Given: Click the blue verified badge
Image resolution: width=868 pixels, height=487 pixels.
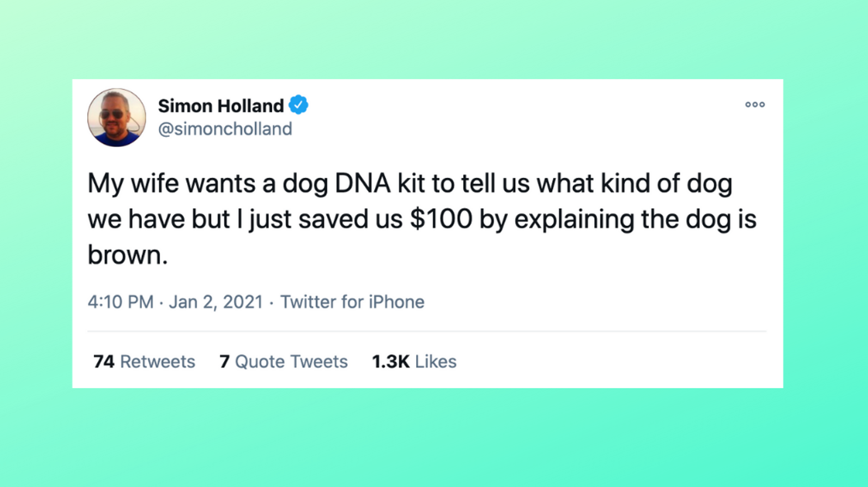Looking at the screenshot, I should pos(298,105).
